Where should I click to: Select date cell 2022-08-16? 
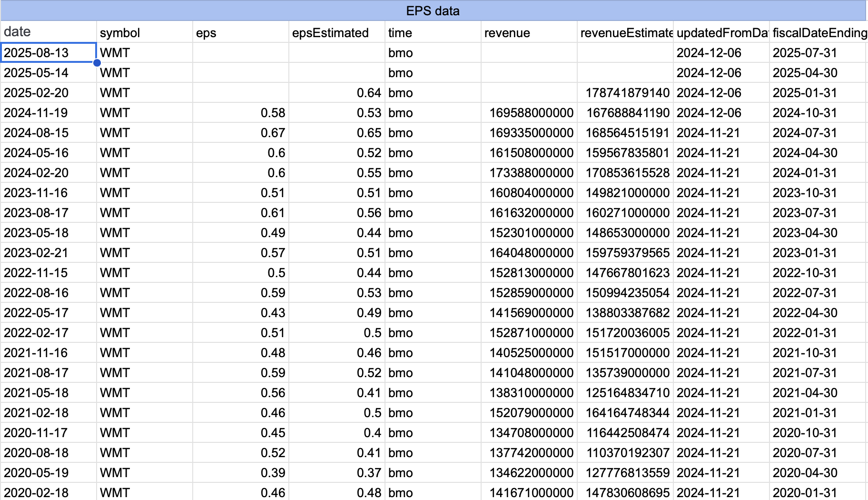pos(49,292)
